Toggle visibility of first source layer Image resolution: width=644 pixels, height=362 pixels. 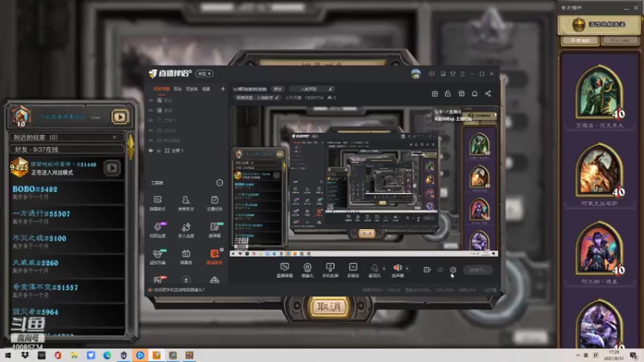151,100
